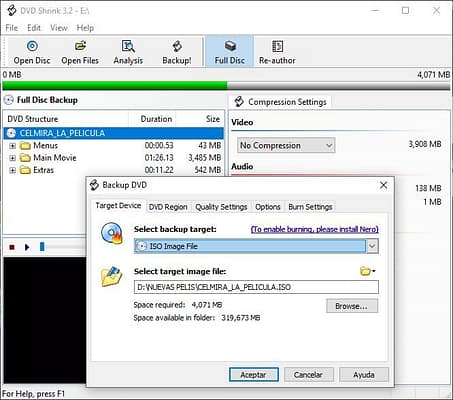Click the disc burn icon in dialog
This screenshot has width=453, height=400.
coord(112,233)
